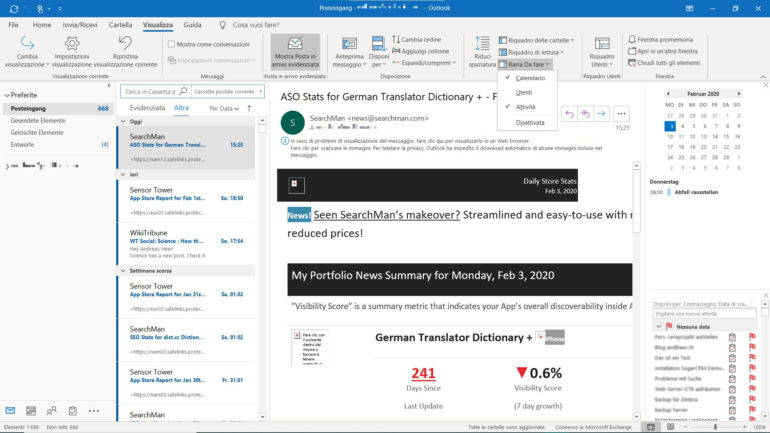Uncheck Attività in Barra Da fare menu
Screen dimensions: 770x433
(x=527, y=107)
